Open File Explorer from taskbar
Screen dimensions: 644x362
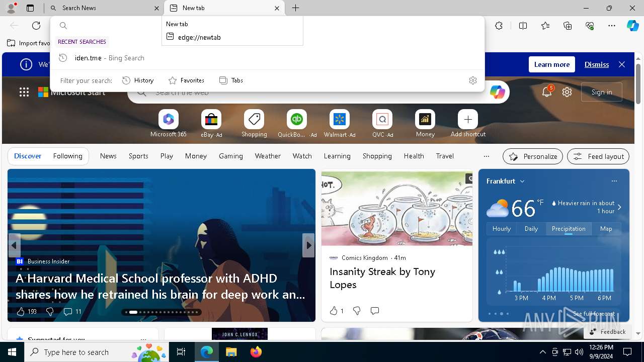tap(231, 352)
